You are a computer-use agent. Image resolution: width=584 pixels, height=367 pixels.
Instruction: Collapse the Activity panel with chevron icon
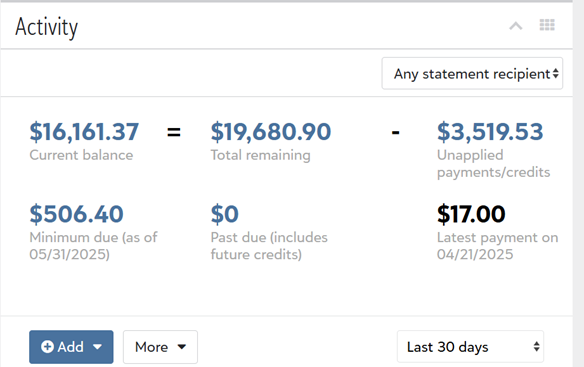coord(516,26)
